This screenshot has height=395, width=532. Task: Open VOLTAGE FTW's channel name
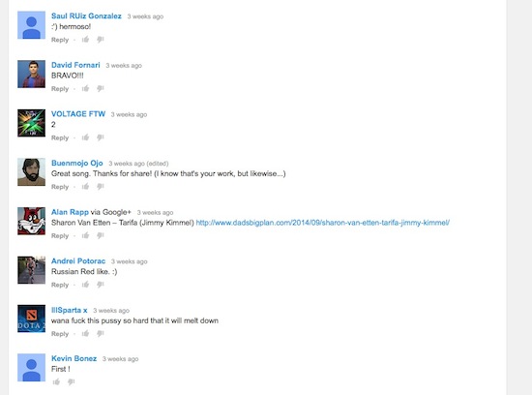(78, 114)
